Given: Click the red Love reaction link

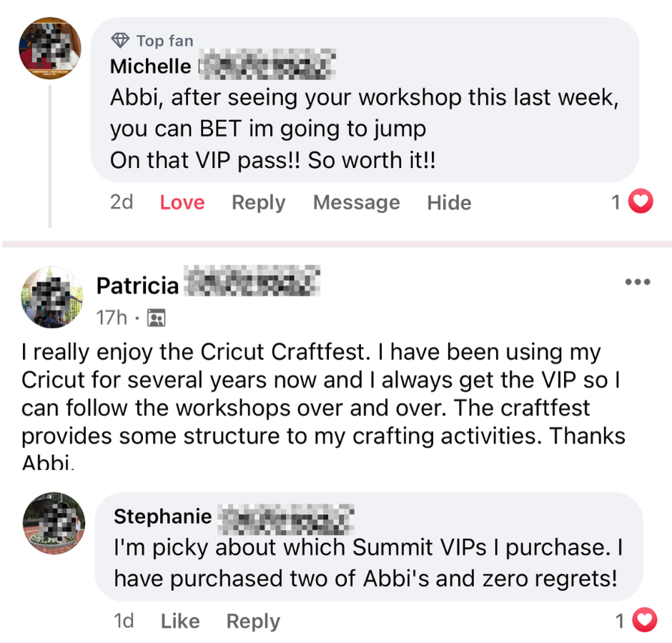Looking at the screenshot, I should click(182, 202).
